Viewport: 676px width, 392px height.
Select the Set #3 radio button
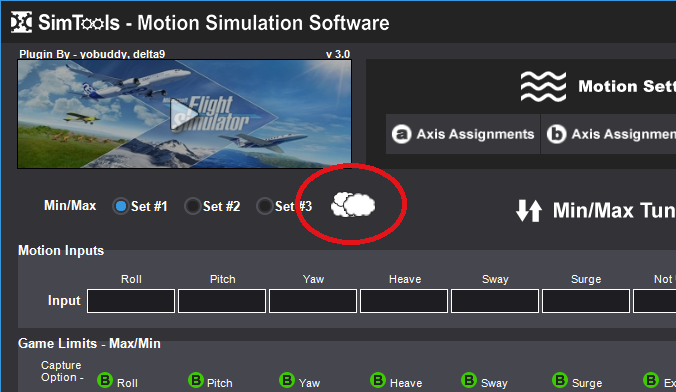tap(264, 206)
